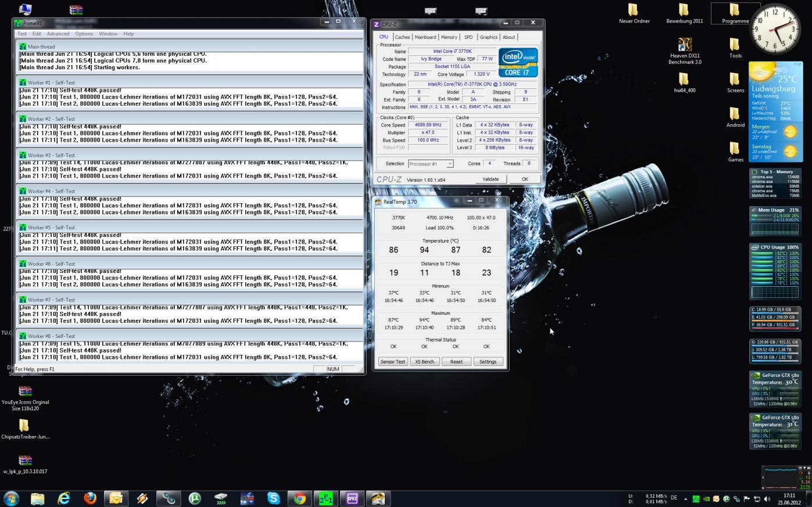Switch to CPU-Z Memory tab
Screen dimensions: 812x507
449,37
